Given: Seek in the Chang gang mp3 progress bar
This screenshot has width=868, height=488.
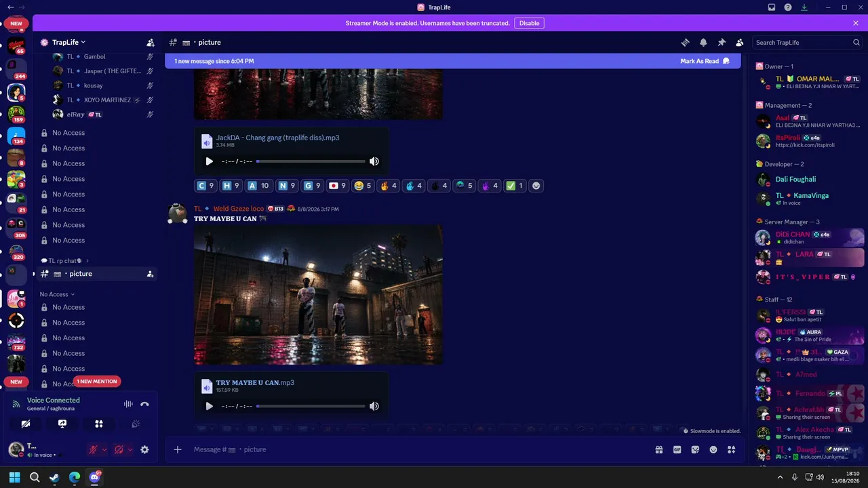Looking at the screenshot, I should (311, 161).
